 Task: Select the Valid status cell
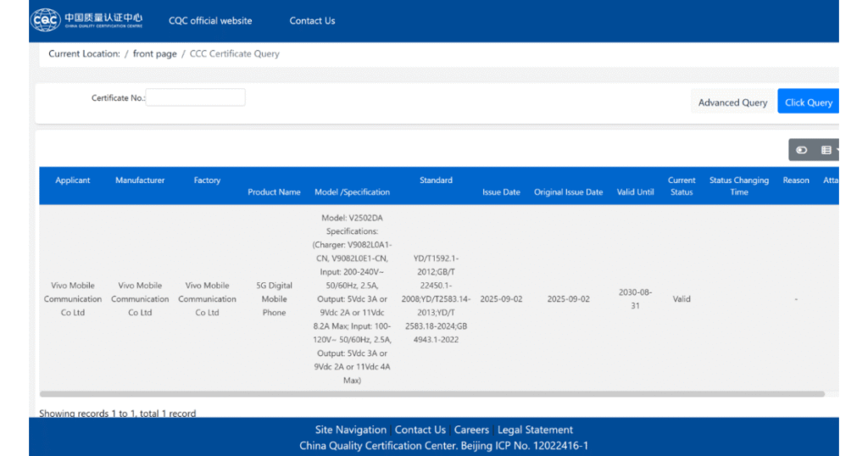(x=682, y=299)
